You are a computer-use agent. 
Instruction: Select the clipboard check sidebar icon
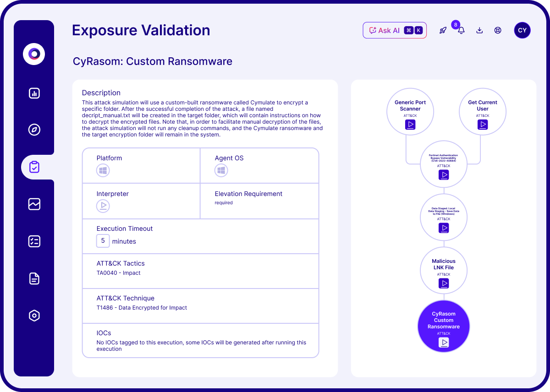coord(34,167)
